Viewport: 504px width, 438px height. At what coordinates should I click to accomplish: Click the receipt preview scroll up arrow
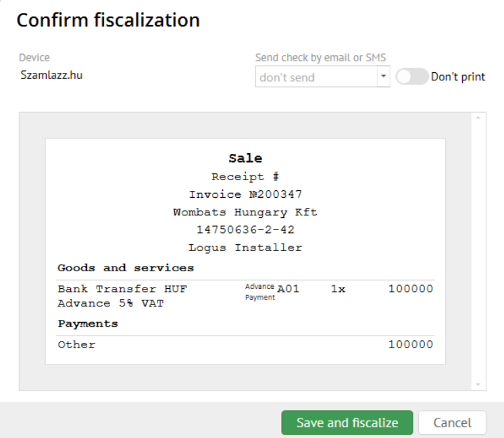[x=478, y=118]
